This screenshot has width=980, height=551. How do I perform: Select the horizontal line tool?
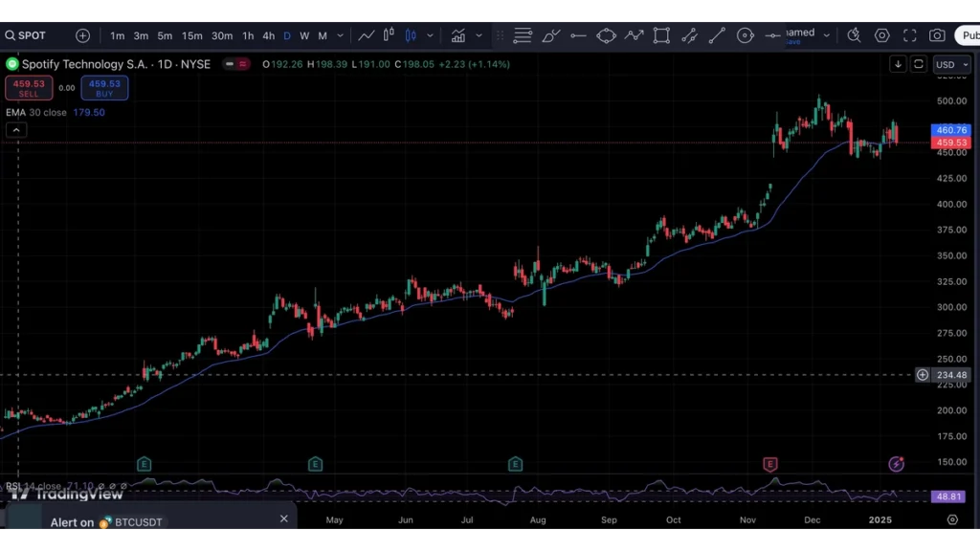(773, 35)
